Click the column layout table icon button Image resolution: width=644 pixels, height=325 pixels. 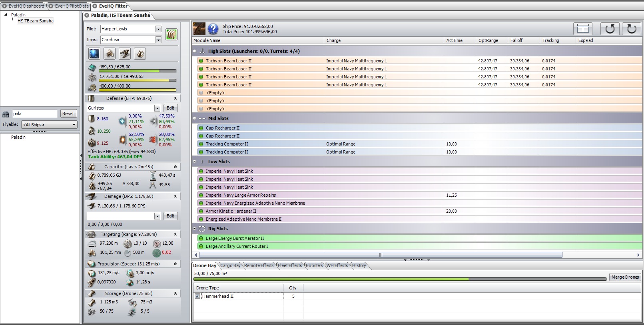[x=583, y=29]
